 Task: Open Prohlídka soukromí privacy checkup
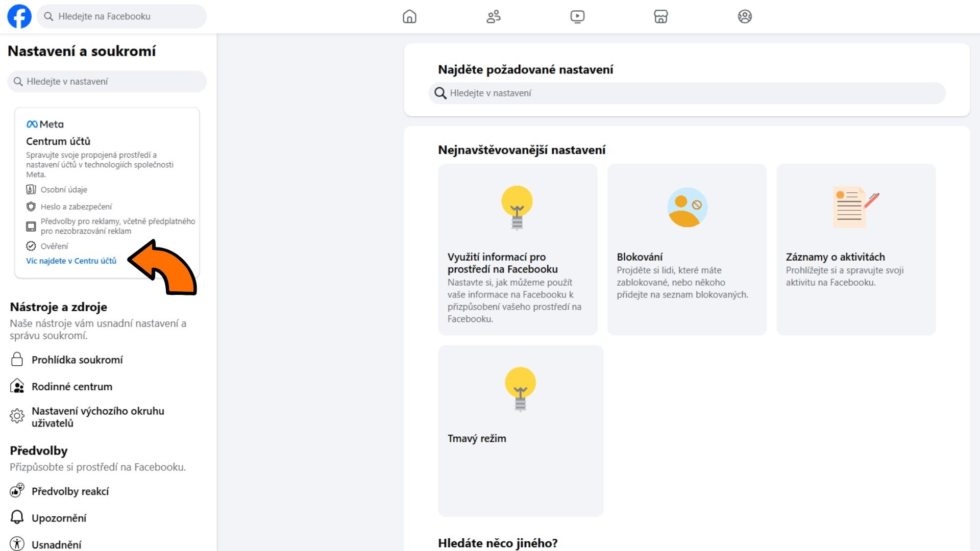click(x=77, y=360)
